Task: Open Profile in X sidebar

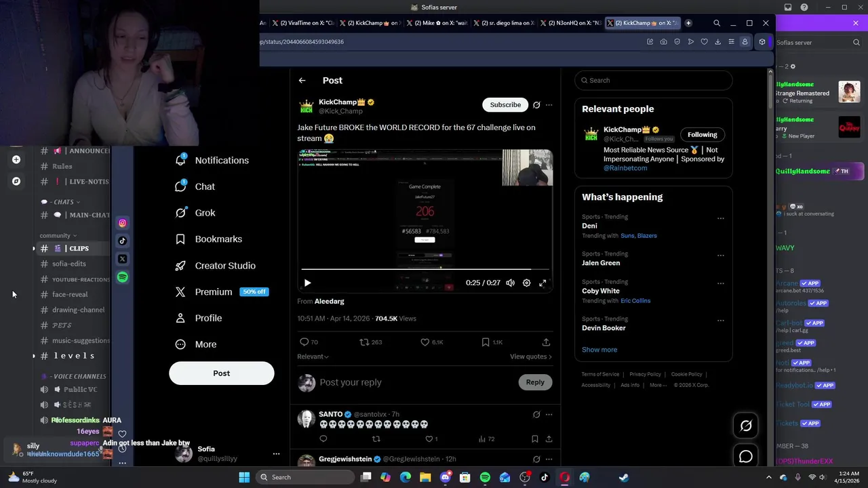Action: pyautogui.click(x=199, y=318)
